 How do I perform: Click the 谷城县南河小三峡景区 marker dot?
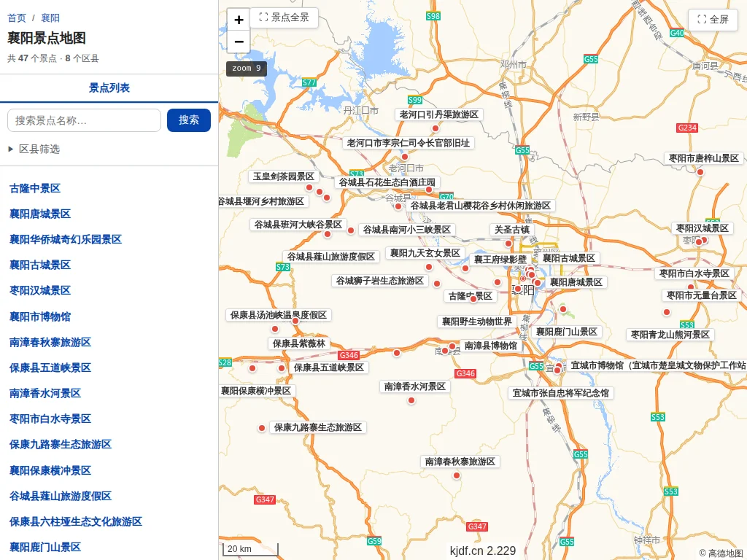351,230
